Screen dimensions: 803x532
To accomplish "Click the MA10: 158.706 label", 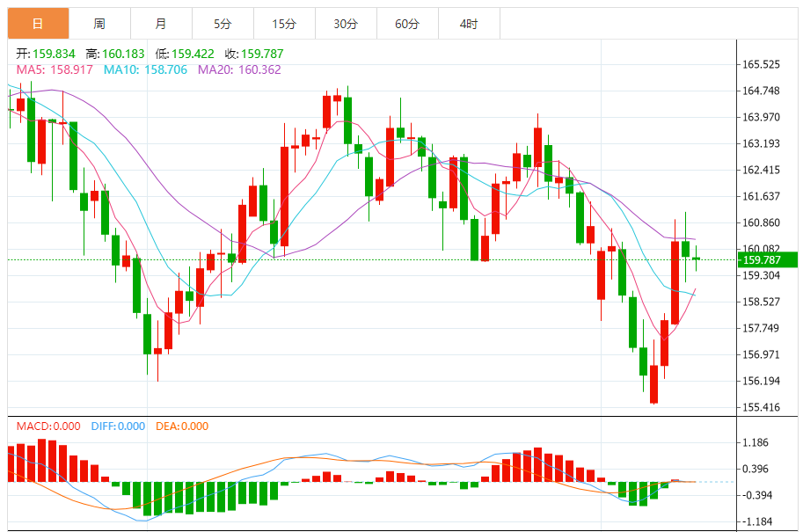I will (145, 69).
